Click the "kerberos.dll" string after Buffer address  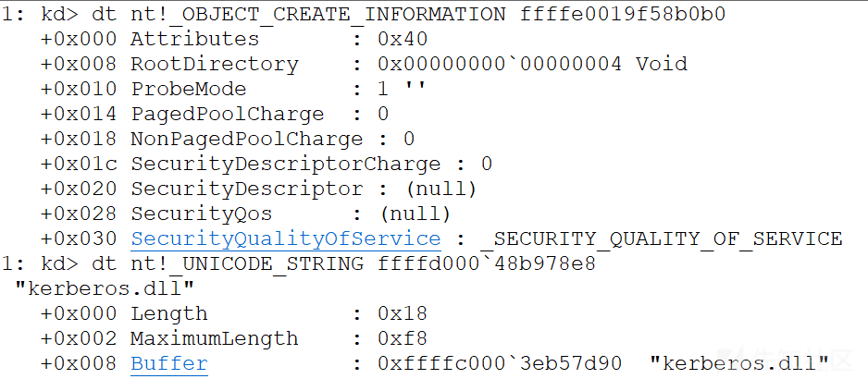(x=739, y=364)
